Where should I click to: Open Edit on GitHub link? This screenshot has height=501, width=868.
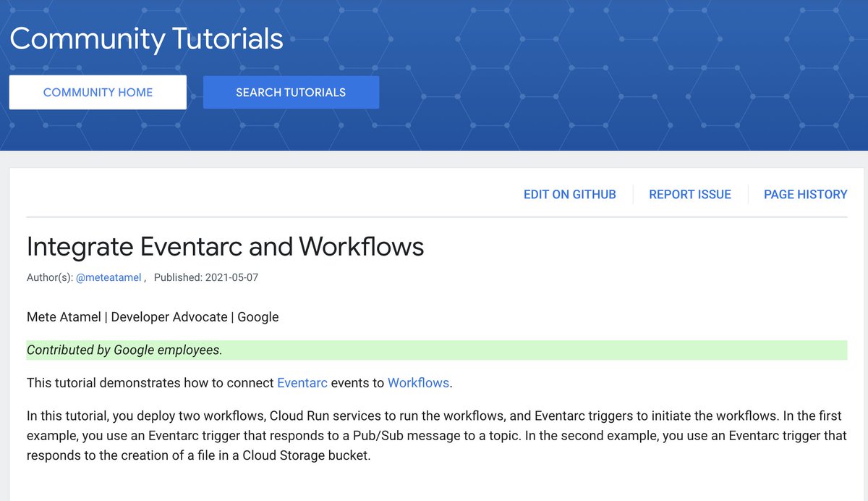[x=570, y=194]
